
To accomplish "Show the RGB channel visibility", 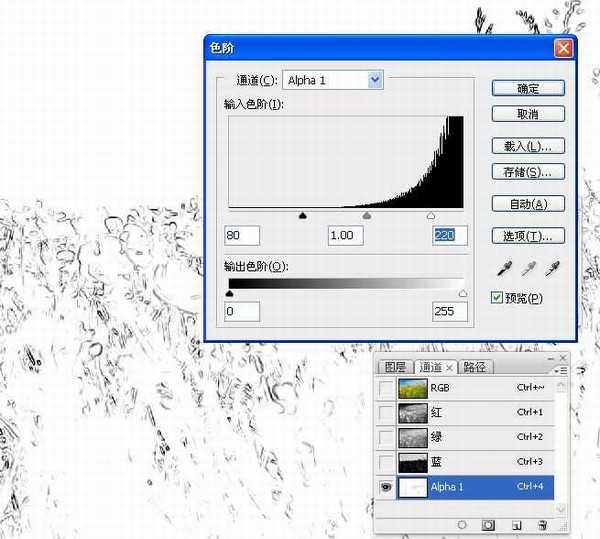I will tap(385, 387).
